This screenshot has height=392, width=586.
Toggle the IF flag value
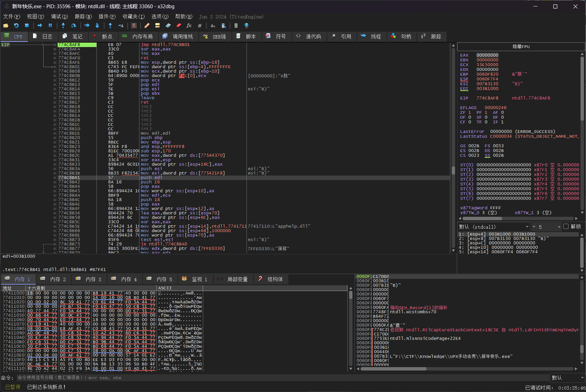click(502, 122)
